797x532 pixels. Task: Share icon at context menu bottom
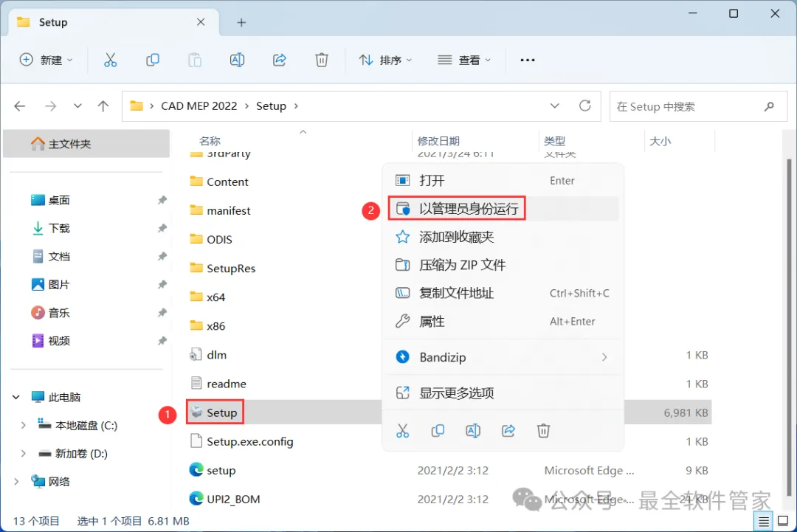pyautogui.click(x=508, y=431)
